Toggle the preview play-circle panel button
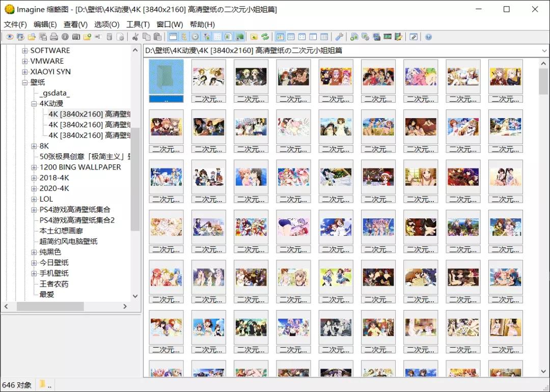This screenshot has height=392, width=550. [195, 37]
